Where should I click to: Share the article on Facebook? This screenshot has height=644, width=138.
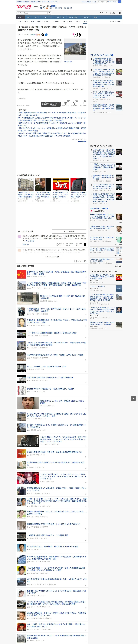tap(46, 35)
